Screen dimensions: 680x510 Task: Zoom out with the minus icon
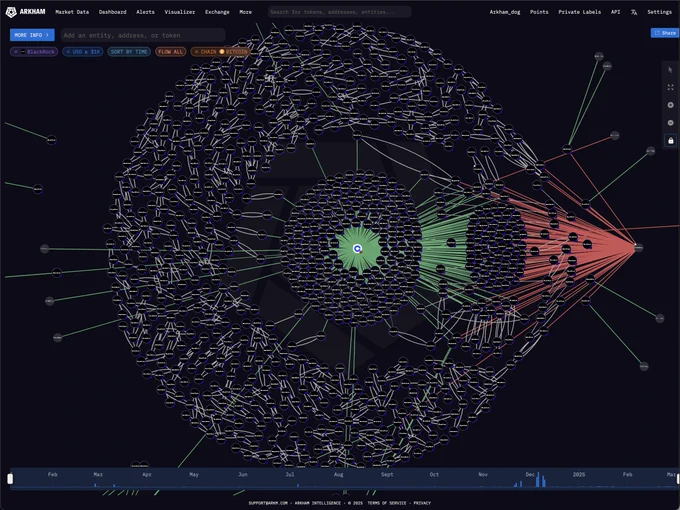coord(670,123)
